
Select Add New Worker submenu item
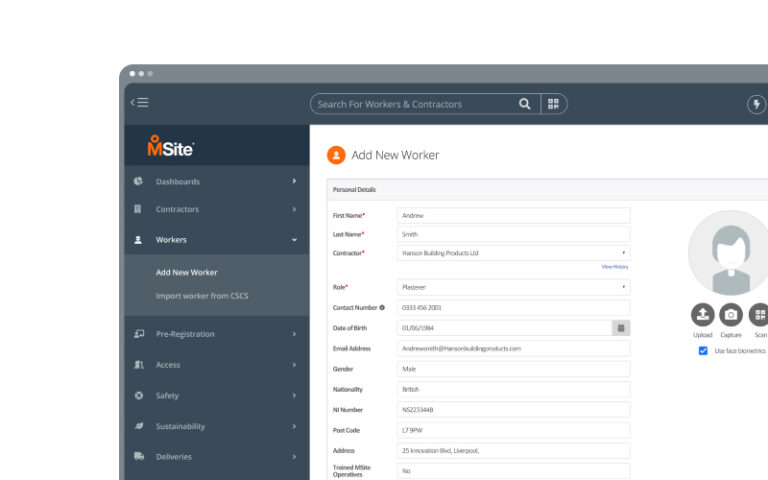click(x=187, y=272)
